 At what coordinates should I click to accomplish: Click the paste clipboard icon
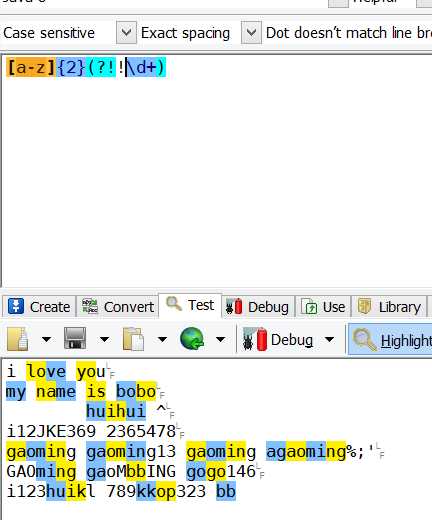(x=133, y=339)
